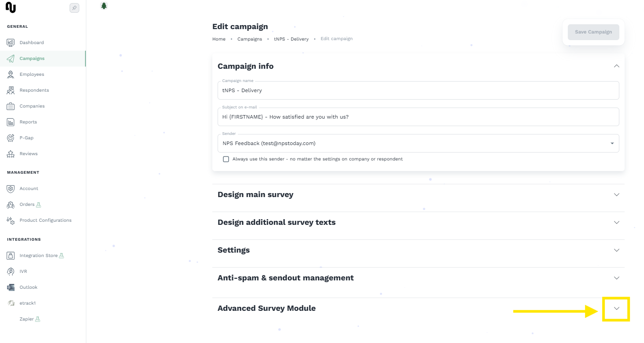Click the Reviews stars icon
The width and height of the screenshot is (644, 343).
pyautogui.click(x=11, y=154)
